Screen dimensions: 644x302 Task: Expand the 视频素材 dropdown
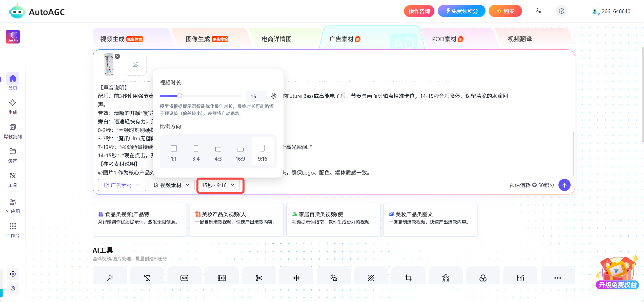click(172, 185)
